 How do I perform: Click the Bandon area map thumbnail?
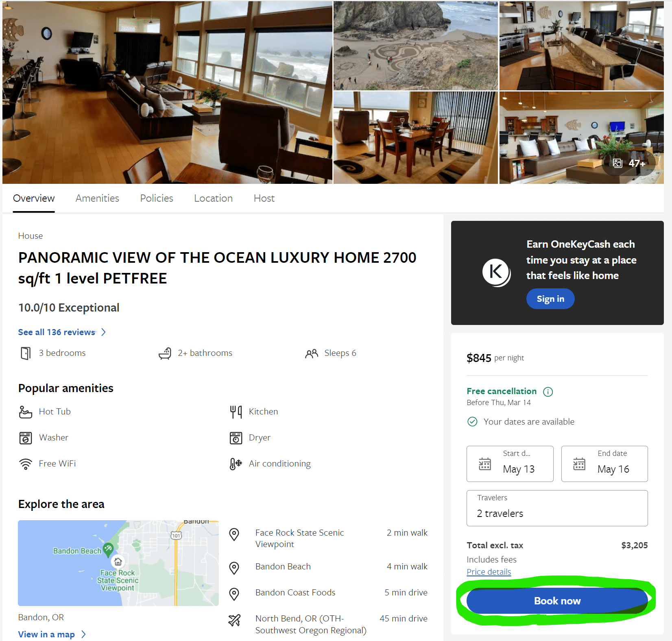[x=118, y=563]
